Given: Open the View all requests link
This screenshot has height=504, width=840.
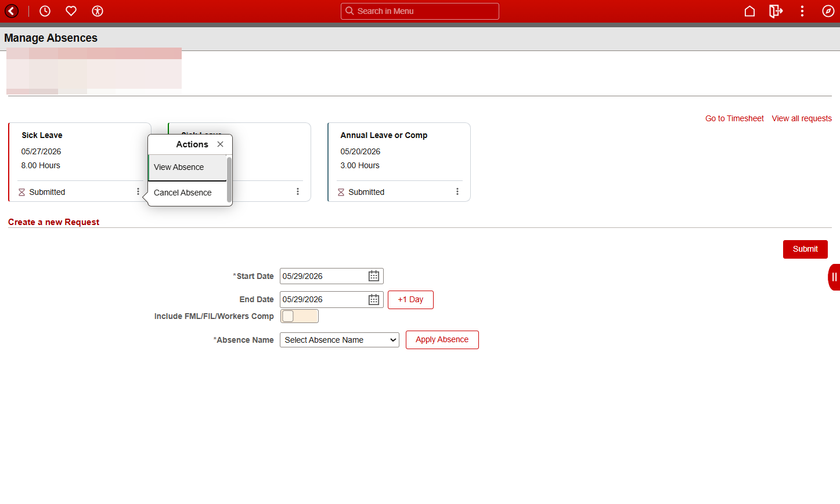Looking at the screenshot, I should [x=802, y=118].
